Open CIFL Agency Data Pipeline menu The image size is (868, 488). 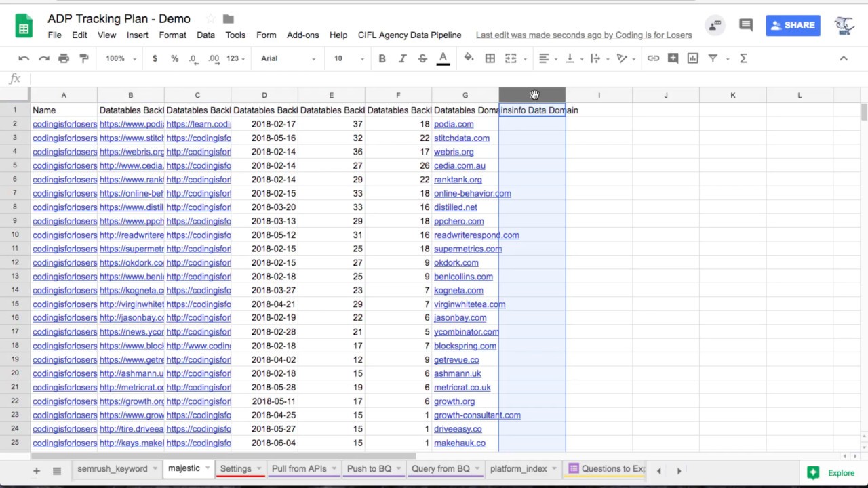click(410, 35)
